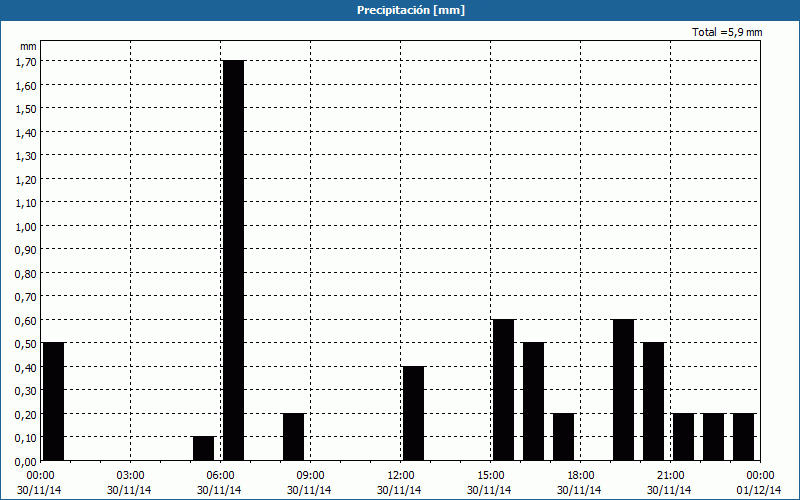Click the 0,70 y-axis label

pos(27,297)
